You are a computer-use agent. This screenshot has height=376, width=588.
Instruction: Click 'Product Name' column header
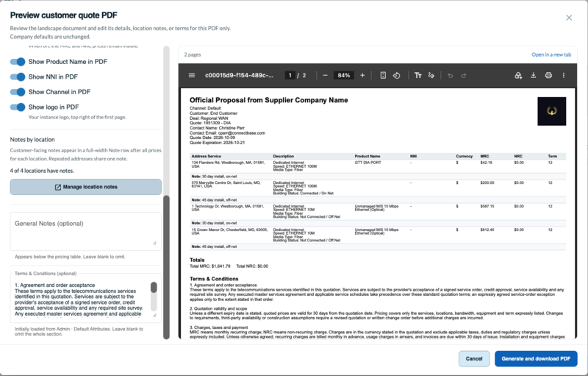tap(367, 156)
